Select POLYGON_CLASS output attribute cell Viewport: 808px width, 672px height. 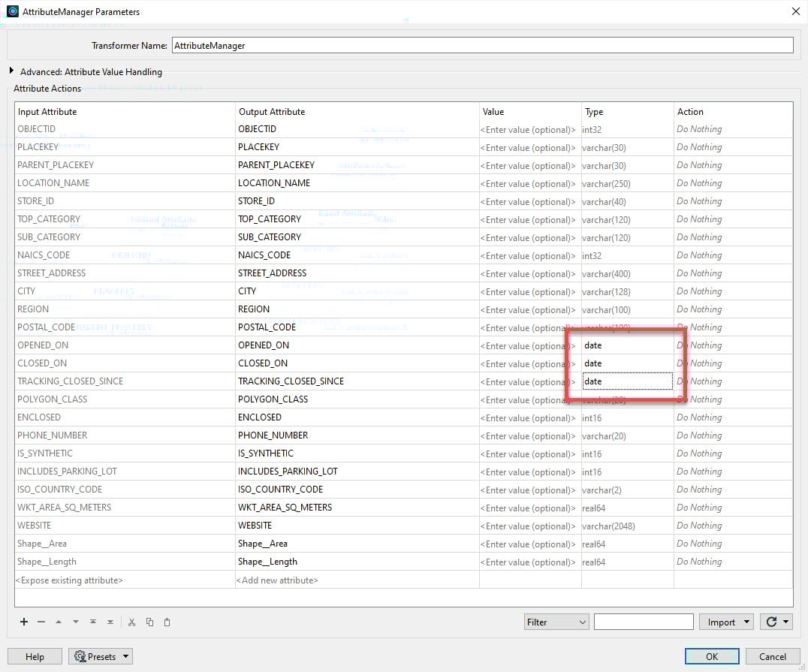(357, 399)
